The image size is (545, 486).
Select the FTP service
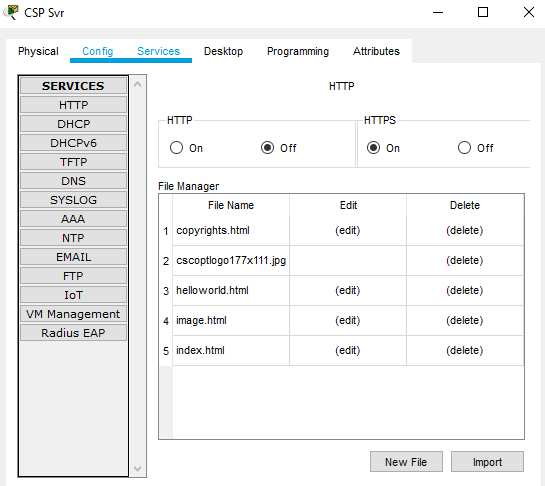[x=73, y=276]
